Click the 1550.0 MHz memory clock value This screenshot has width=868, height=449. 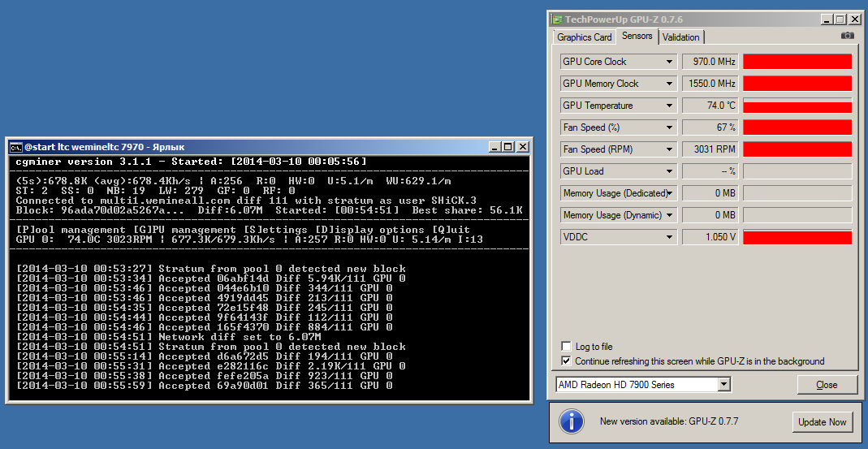[710, 84]
